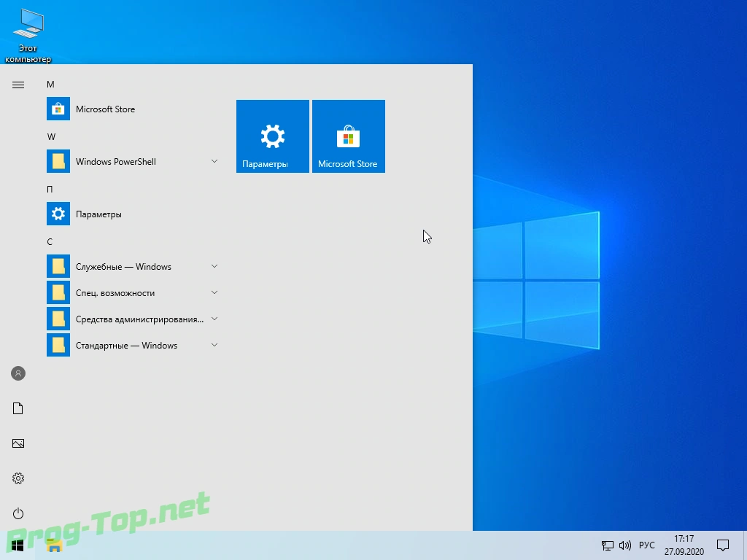Click the letter M group header
The width and height of the screenshot is (747, 560).
tap(50, 85)
